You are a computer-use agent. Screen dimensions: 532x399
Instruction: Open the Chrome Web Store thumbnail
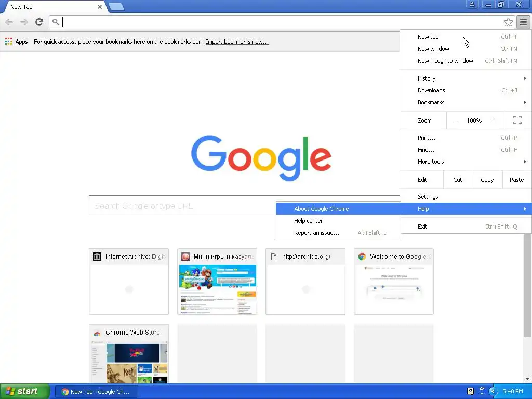(129, 354)
